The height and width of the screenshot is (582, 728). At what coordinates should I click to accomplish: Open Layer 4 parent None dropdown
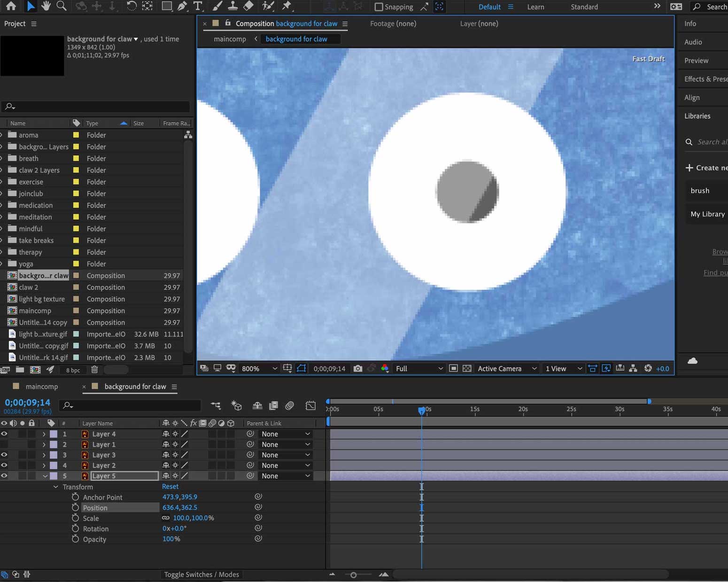click(286, 434)
